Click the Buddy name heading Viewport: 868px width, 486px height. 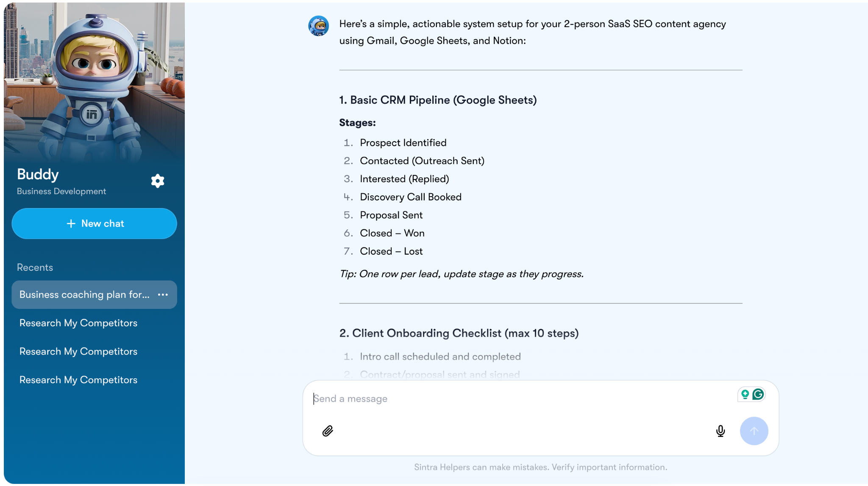tap(38, 174)
